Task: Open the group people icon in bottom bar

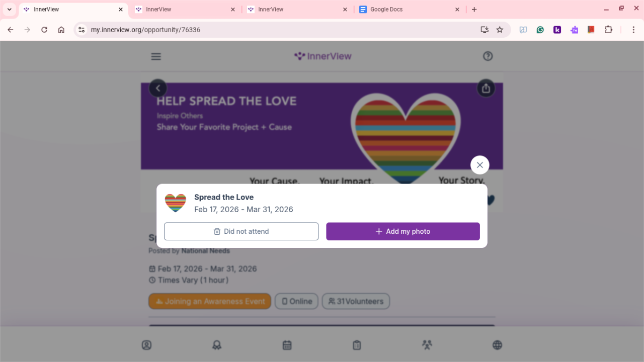Action: [x=427, y=345]
